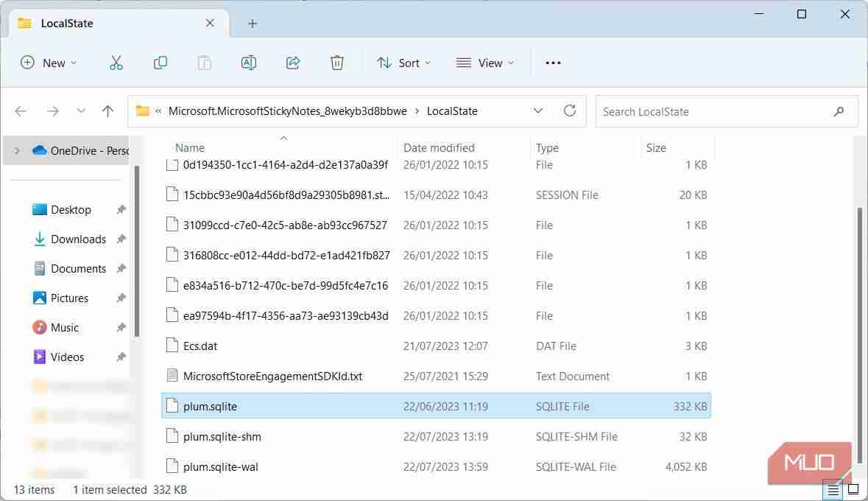Go up one folder level
Image resolution: width=868 pixels, height=501 pixels.
coord(107,111)
